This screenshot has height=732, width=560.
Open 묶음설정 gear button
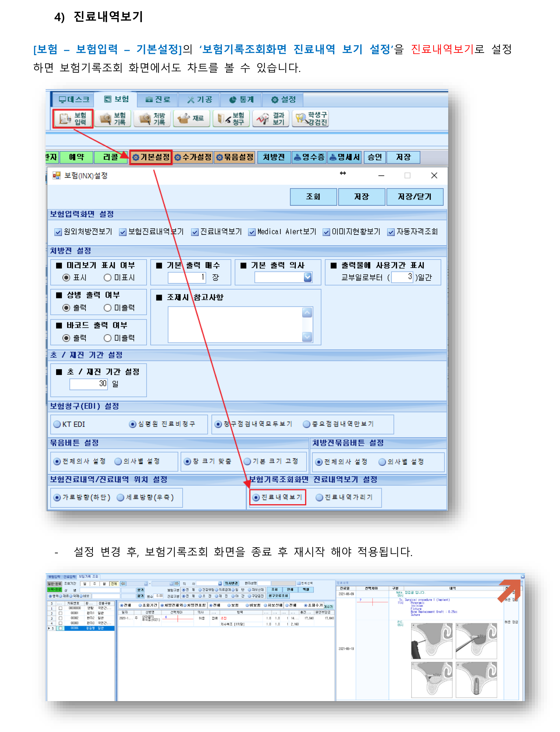click(x=235, y=157)
